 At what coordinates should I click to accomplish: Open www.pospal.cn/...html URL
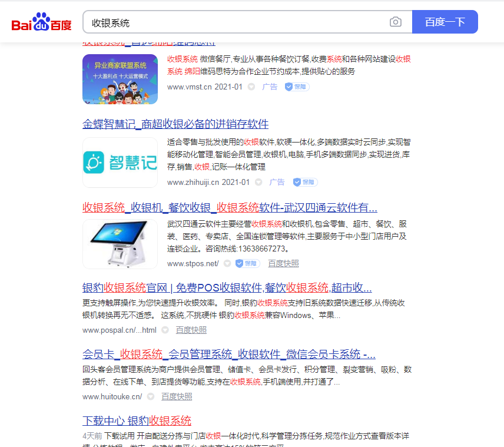tap(120, 330)
